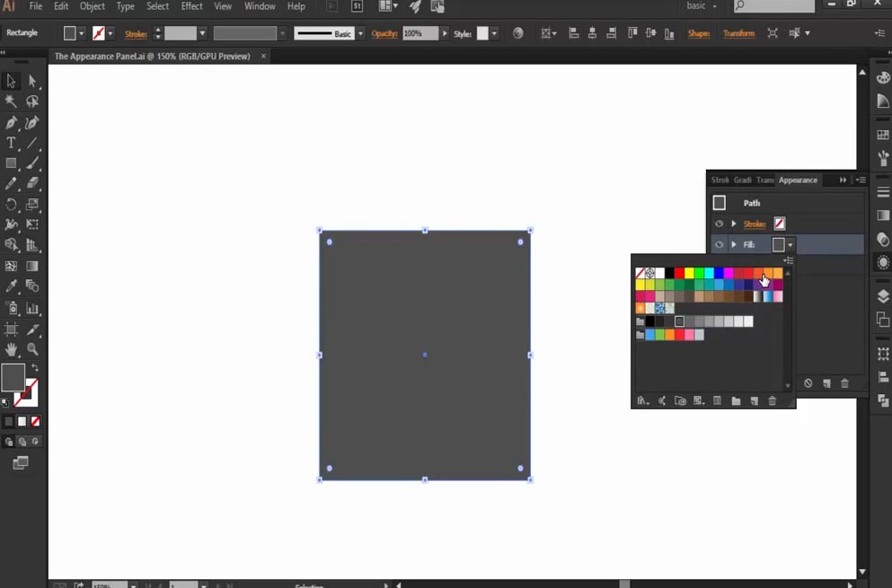Open the Fill swatch dropdown arrow in Appearance
The width and height of the screenshot is (892, 588).
tap(790, 245)
